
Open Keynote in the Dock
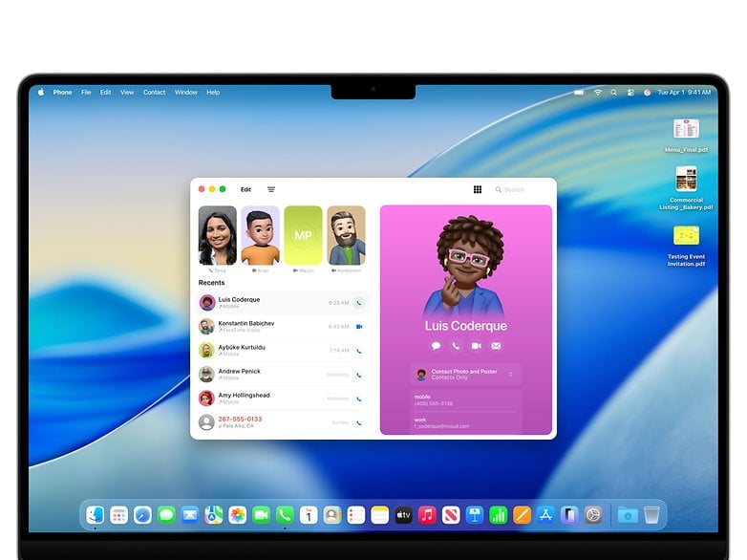[475, 515]
